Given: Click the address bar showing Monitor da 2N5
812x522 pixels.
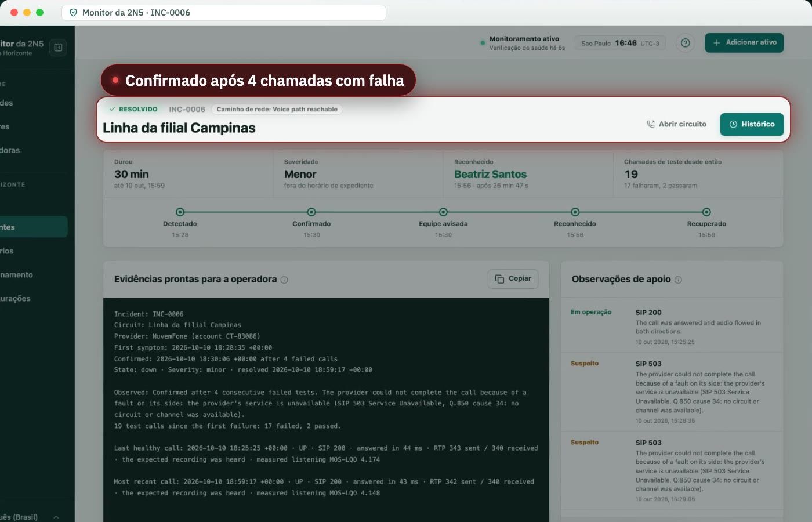Looking at the screenshot, I should 224,13.
